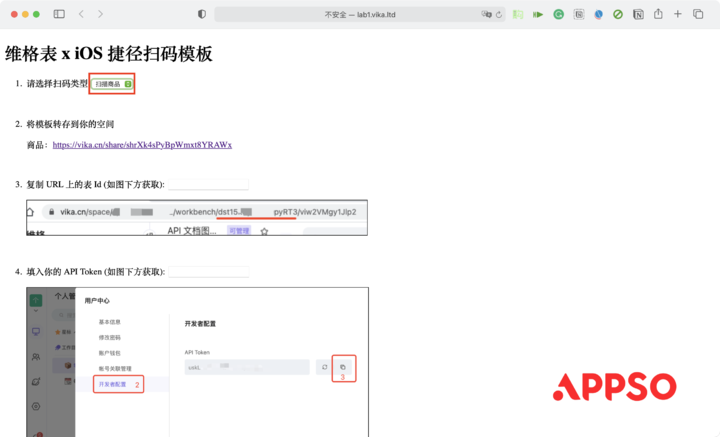Go back to the previous page
This screenshot has height=437, width=720.
(x=81, y=14)
